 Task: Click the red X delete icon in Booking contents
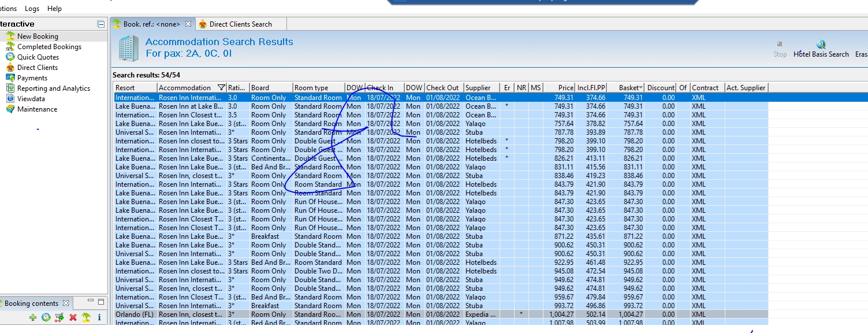73,317
